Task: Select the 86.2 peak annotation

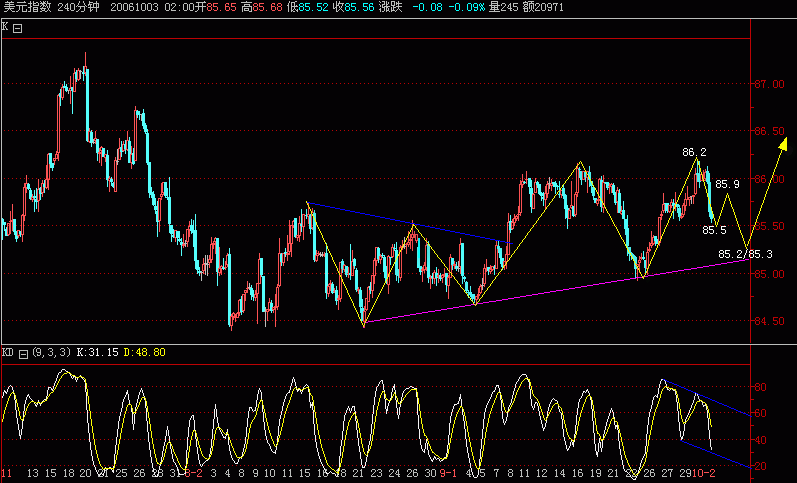Action: pos(694,152)
